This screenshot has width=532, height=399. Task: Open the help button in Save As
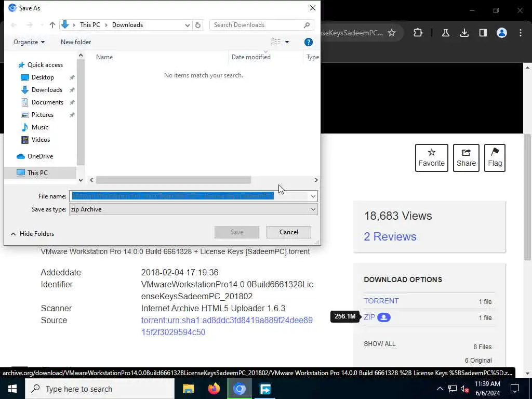[x=309, y=42]
